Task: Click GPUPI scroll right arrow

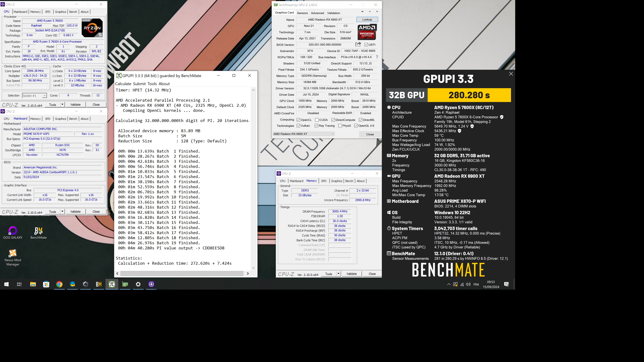Action: click(248, 274)
